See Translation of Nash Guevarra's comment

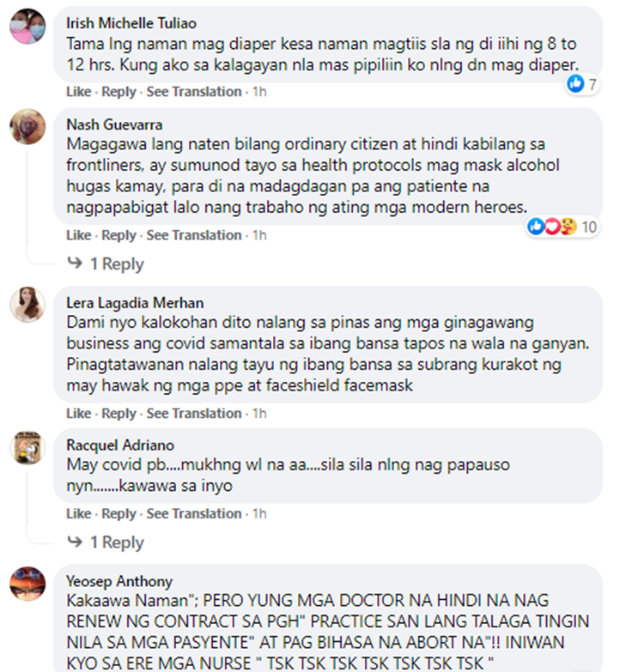click(194, 235)
